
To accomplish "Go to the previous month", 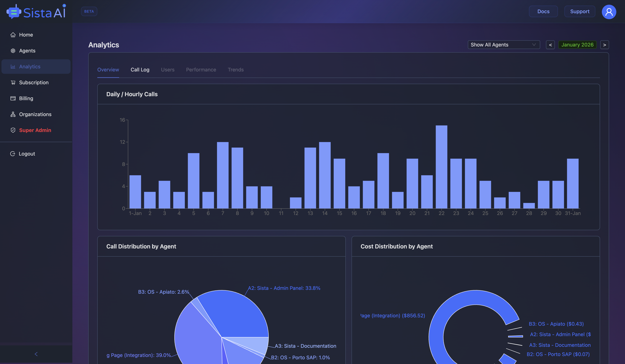I will coord(550,45).
